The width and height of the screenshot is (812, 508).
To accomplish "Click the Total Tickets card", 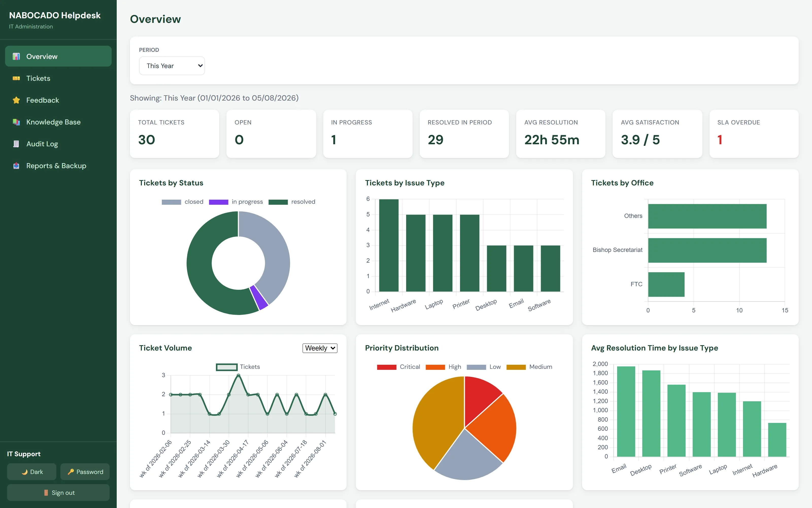I will [175, 134].
